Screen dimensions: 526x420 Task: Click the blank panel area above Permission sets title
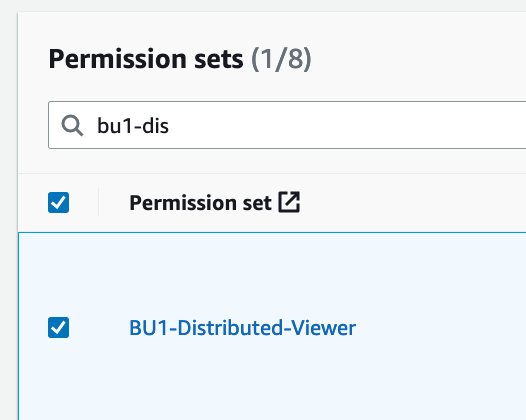click(x=268, y=29)
